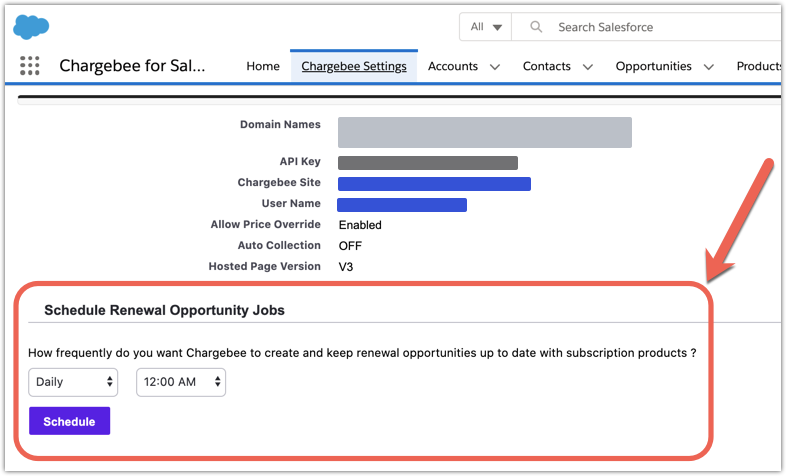Click the Domain Names value field
The image size is (786, 476).
point(485,132)
